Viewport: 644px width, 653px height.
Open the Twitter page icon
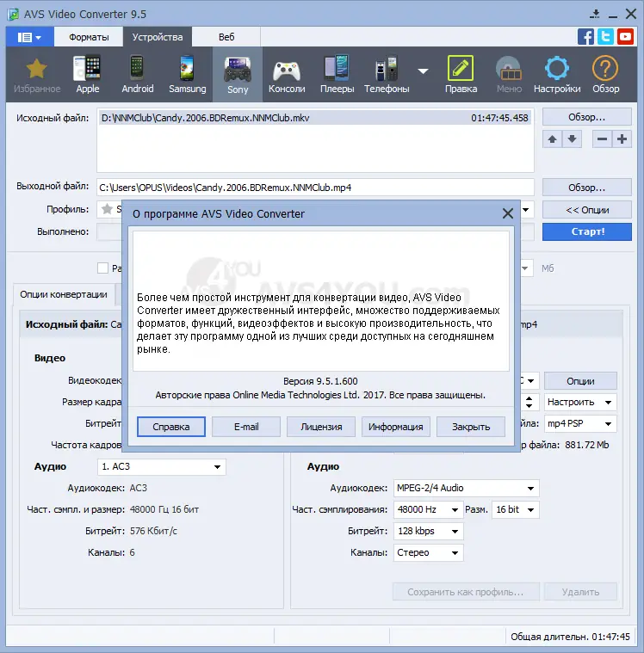605,37
